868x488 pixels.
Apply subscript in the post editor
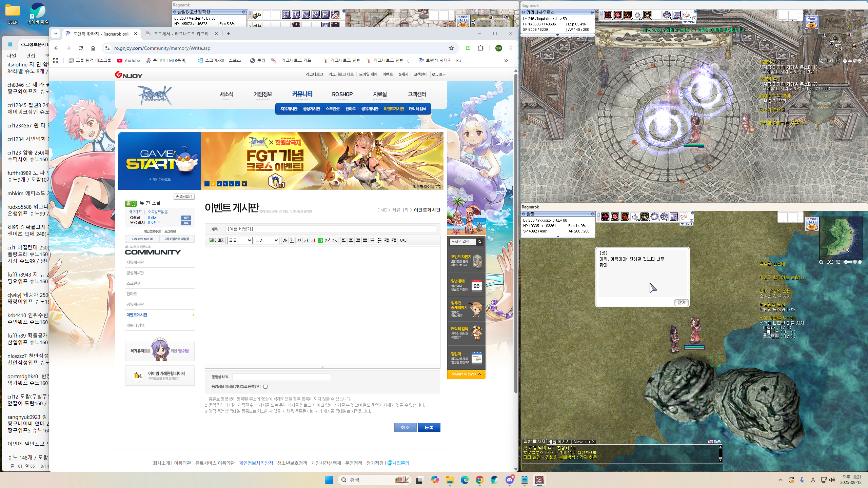coord(335,240)
